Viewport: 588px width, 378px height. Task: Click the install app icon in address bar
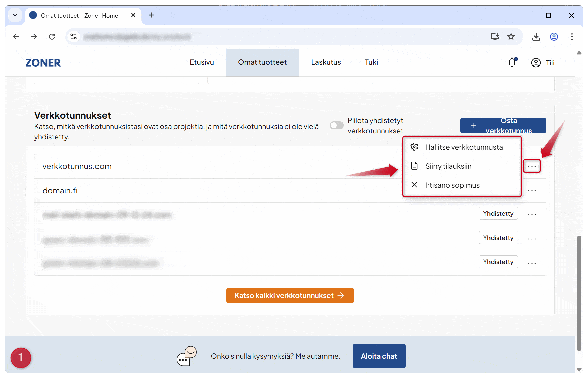point(495,37)
